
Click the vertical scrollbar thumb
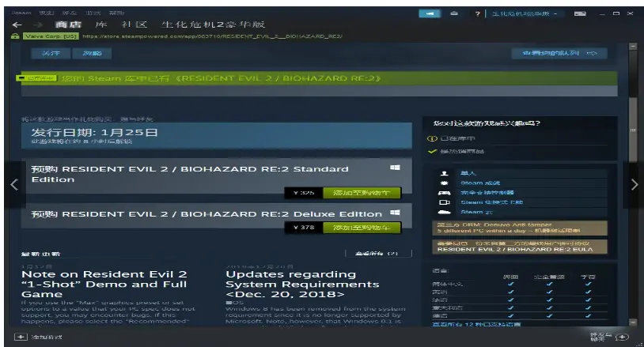point(632,130)
